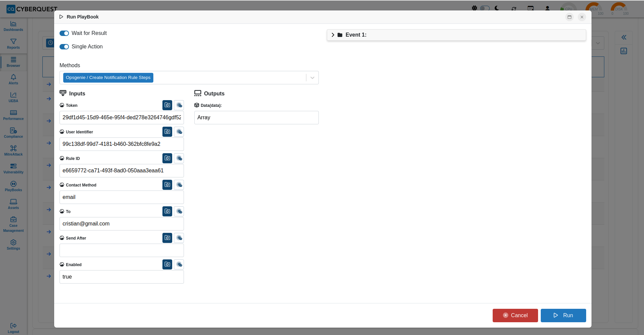Click the link icon for Token
The width and height of the screenshot is (644, 335).
(179, 105)
